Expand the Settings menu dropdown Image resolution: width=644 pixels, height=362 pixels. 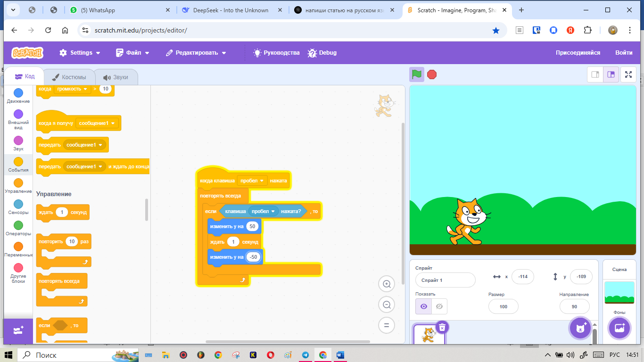[x=80, y=53]
